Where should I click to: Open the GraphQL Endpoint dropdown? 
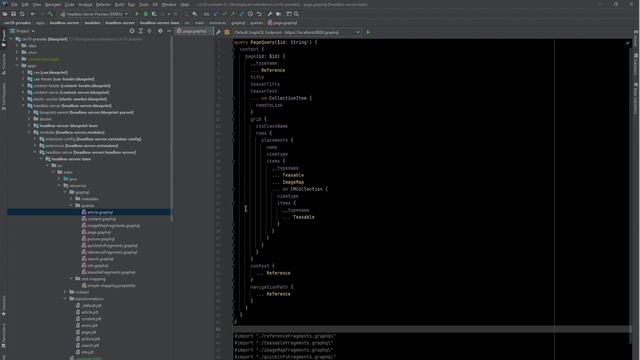click(x=297, y=32)
